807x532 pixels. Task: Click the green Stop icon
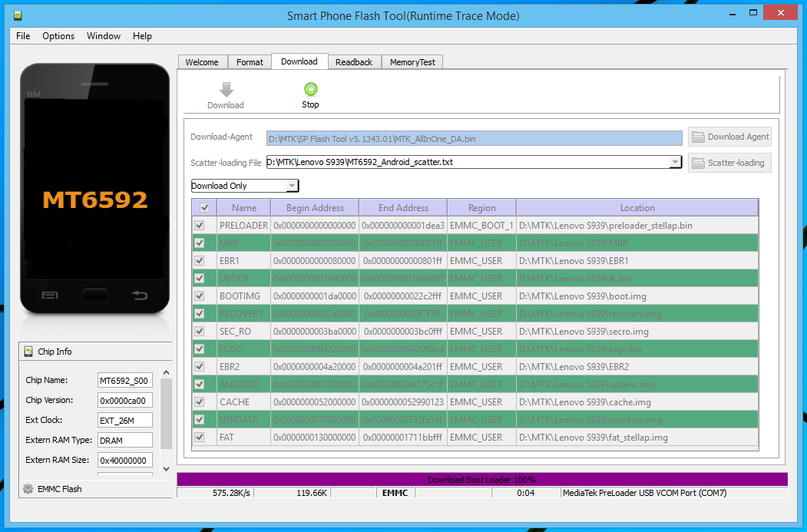pyautogui.click(x=311, y=89)
